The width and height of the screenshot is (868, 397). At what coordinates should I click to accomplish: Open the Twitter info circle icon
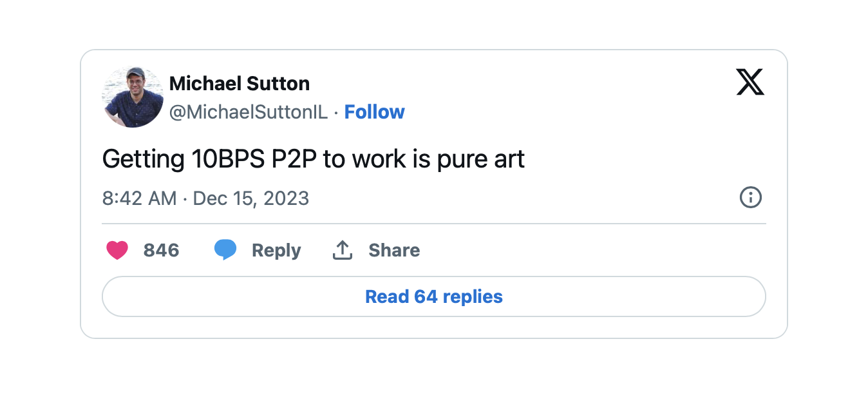tap(751, 197)
